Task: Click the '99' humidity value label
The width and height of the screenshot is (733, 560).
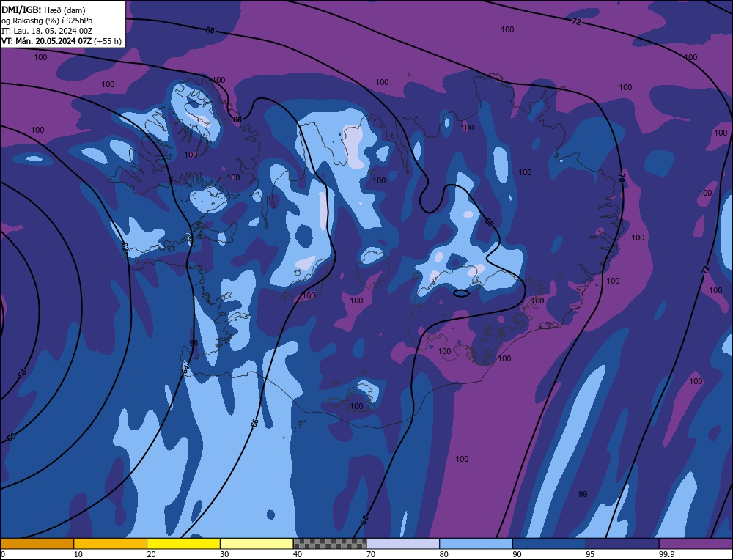Action: [x=583, y=494]
